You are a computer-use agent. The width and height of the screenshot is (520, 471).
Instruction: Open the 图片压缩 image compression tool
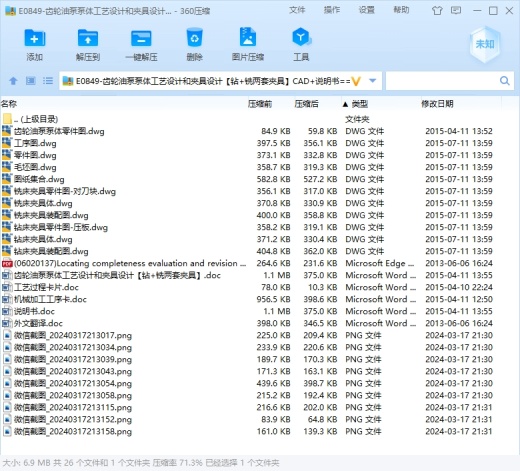[x=248, y=37]
